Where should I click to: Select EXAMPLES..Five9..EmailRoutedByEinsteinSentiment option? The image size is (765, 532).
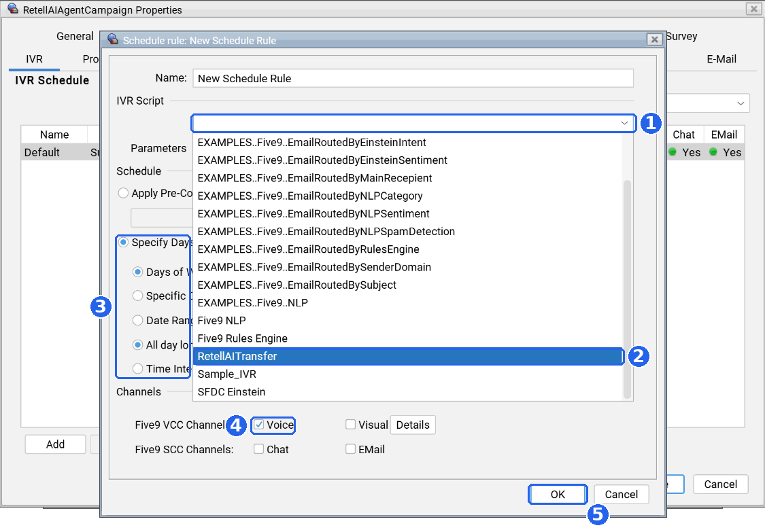(408, 160)
